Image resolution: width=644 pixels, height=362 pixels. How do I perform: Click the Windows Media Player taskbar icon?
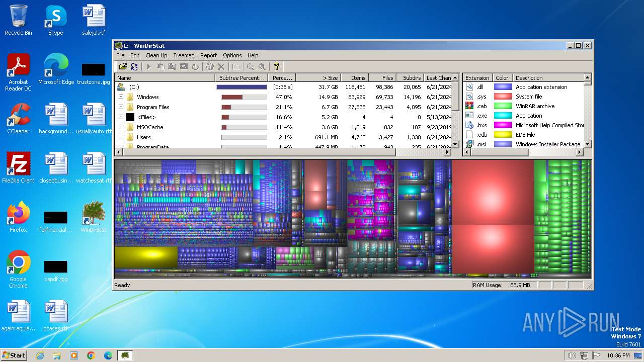(74, 355)
